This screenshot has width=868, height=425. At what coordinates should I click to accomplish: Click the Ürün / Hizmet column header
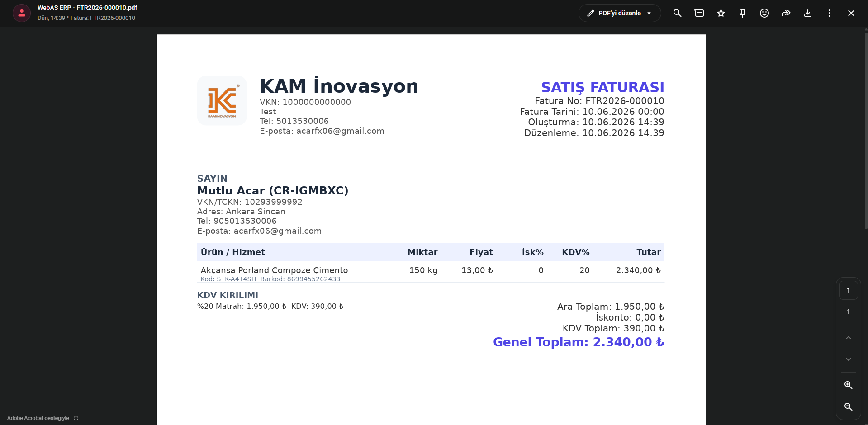[232, 252]
